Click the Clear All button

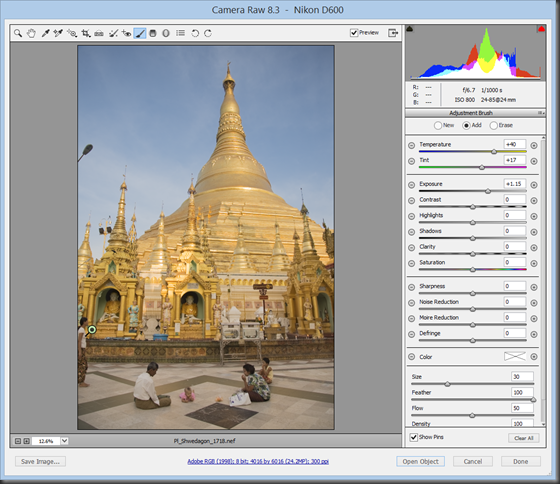(x=524, y=438)
